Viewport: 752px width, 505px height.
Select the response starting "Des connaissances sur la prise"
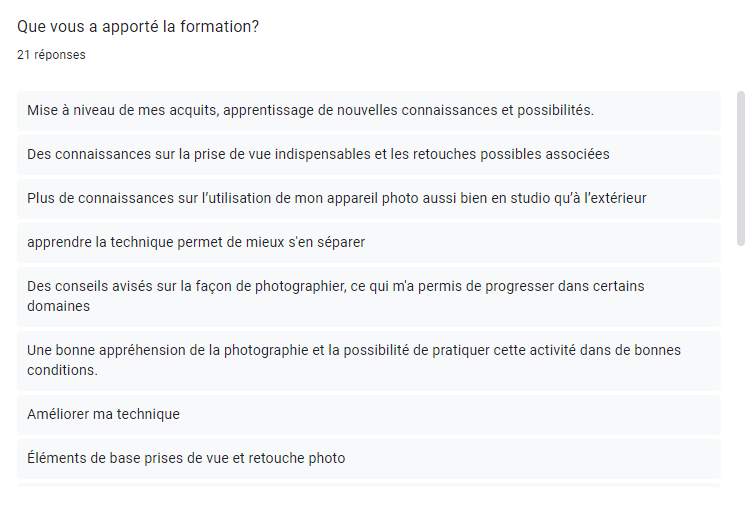(x=318, y=154)
